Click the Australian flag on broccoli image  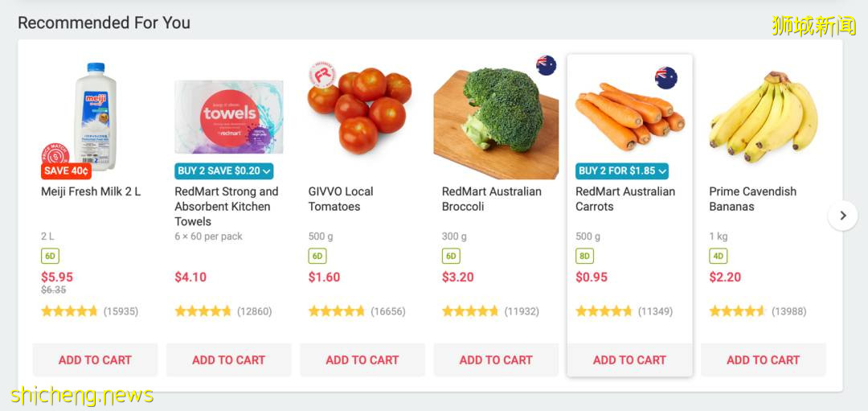click(547, 65)
